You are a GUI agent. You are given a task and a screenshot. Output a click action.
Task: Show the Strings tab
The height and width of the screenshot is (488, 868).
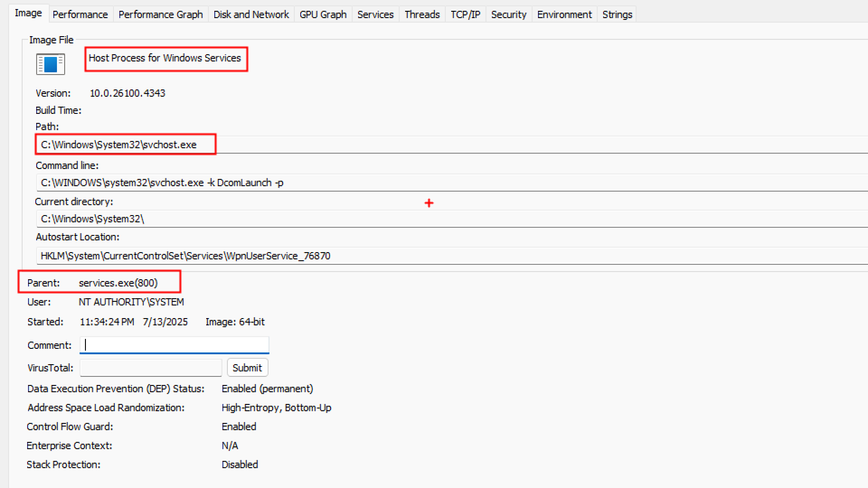(617, 14)
